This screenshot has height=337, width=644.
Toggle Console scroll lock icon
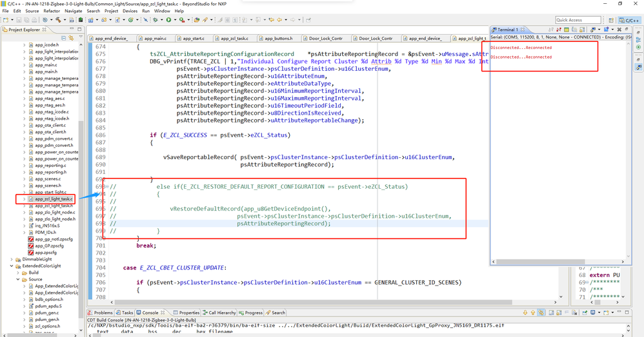[x=559, y=313]
